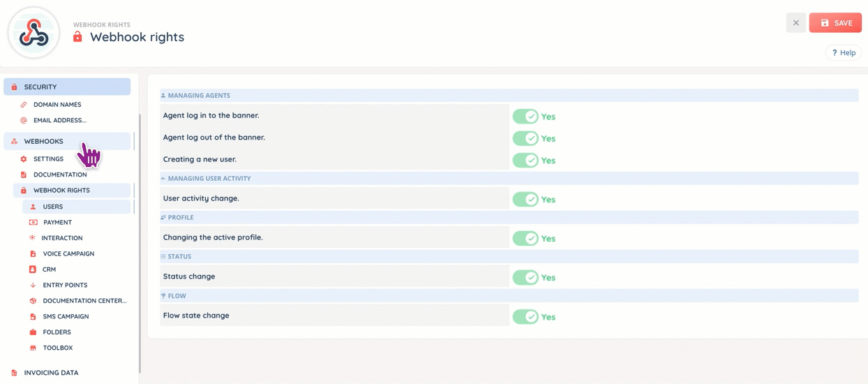Click the Payment icon in sidebar

33,223
